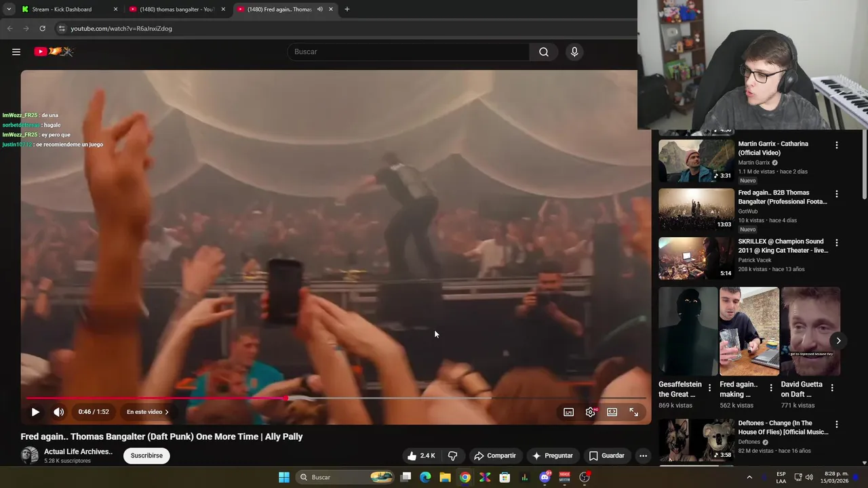Seek using the red video progress bar
This screenshot has width=868, height=488.
point(336,398)
